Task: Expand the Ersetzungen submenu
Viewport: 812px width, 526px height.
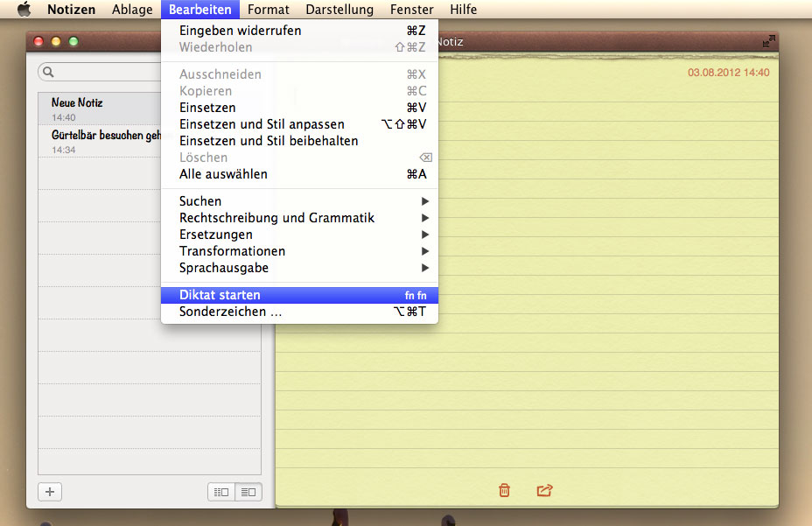Action: (299, 235)
